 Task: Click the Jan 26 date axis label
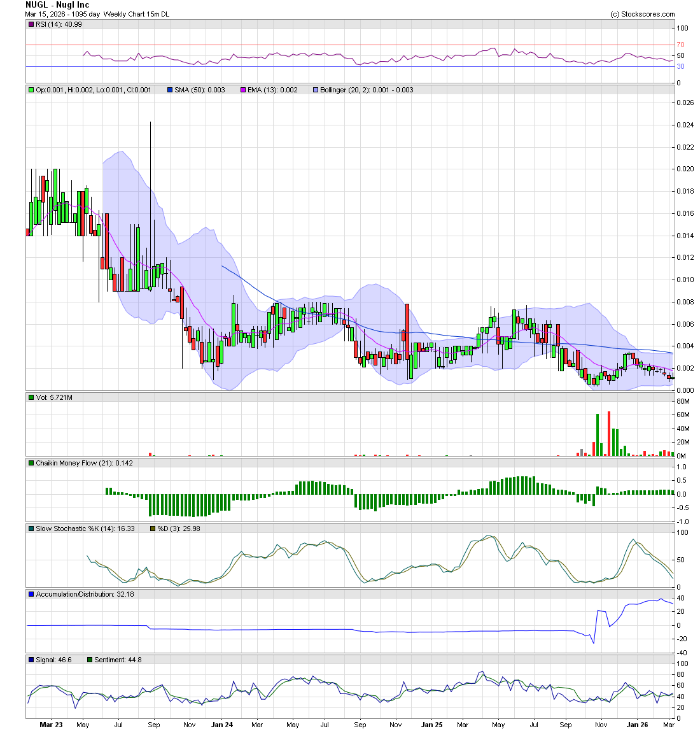tap(637, 725)
